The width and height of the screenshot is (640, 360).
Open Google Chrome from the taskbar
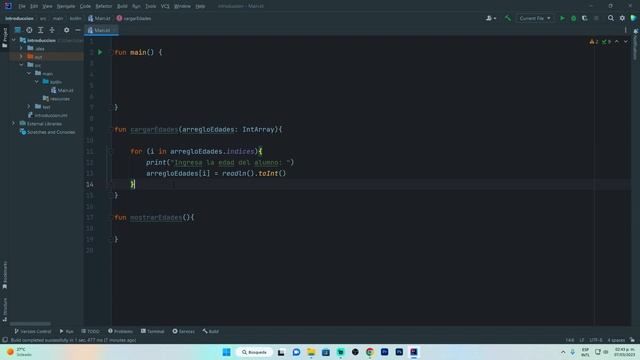[370, 352]
